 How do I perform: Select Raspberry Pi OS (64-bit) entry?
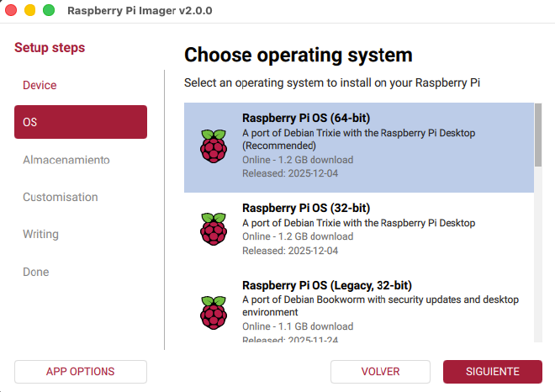tap(358, 147)
